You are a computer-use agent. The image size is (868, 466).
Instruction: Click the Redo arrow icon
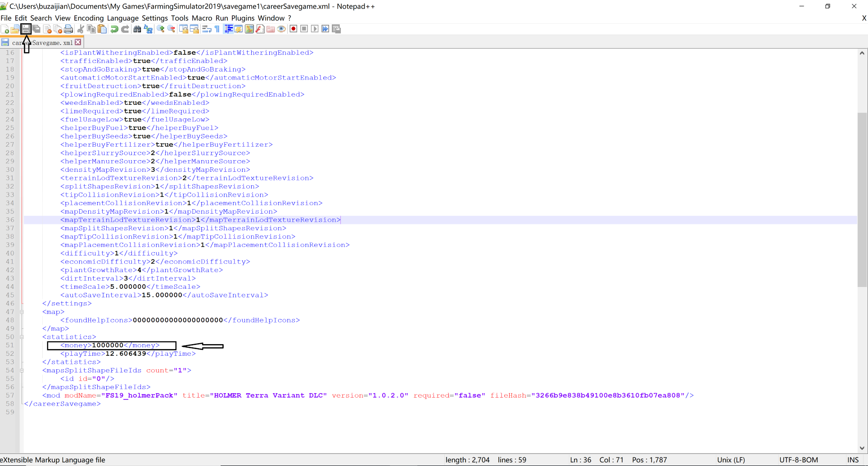(125, 29)
